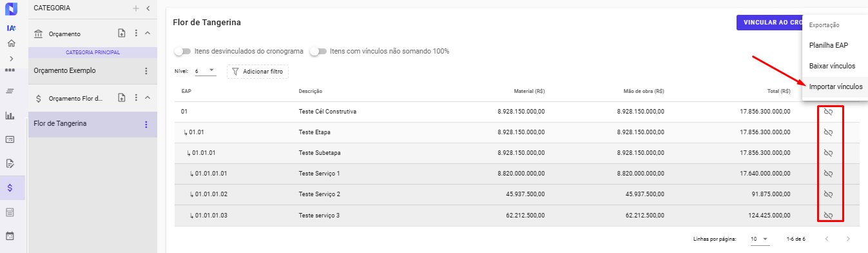Open the Nível dropdown
The image size is (868, 253).
[205, 71]
